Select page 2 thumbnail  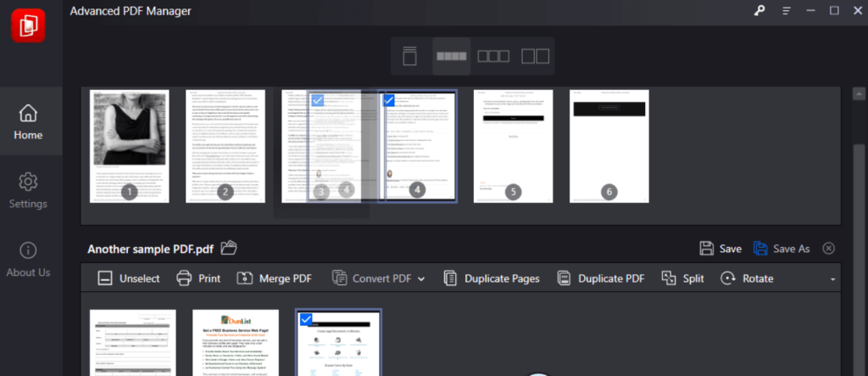pos(225,146)
